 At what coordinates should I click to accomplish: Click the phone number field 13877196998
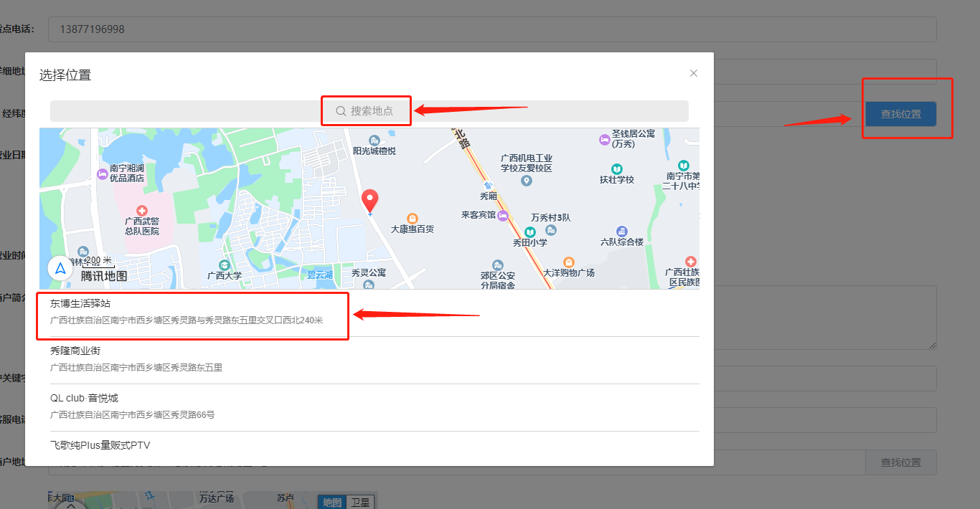pos(492,29)
